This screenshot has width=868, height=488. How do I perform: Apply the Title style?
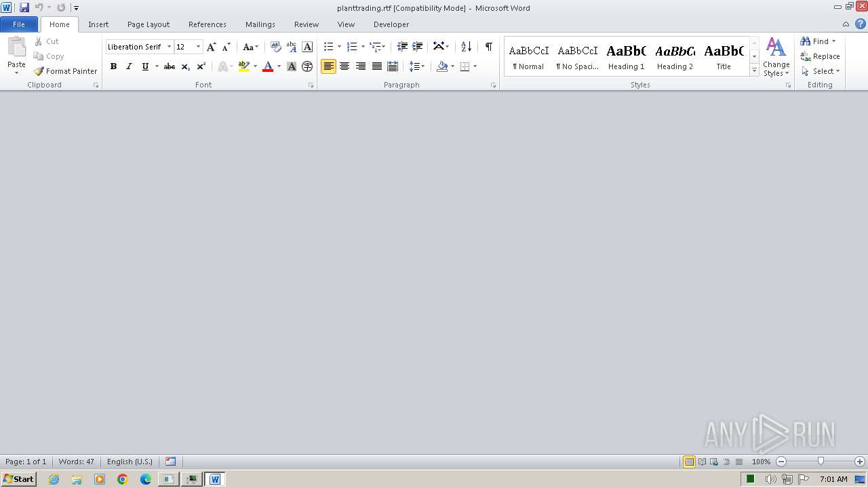click(x=724, y=56)
